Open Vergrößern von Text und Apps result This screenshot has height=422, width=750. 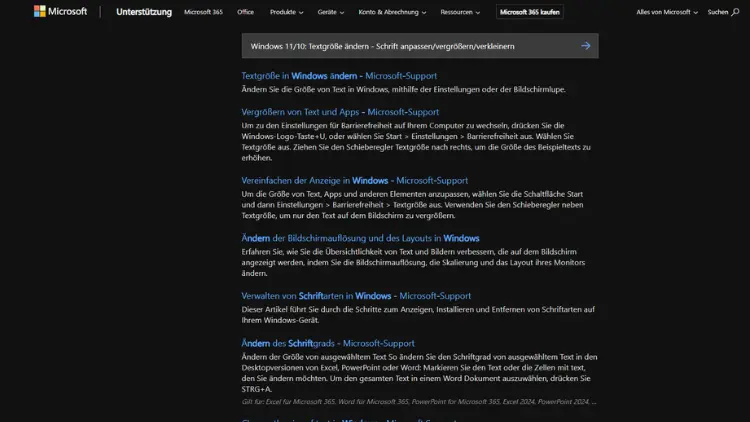point(340,112)
